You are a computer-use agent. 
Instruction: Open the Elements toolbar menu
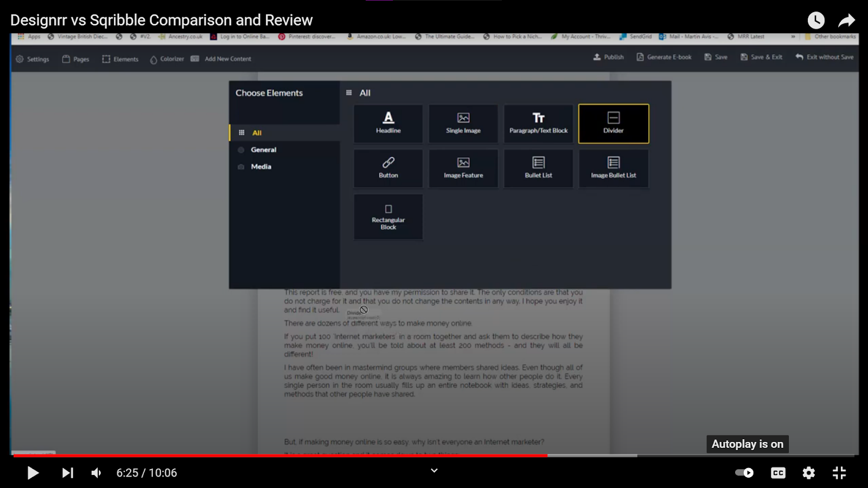tap(120, 59)
